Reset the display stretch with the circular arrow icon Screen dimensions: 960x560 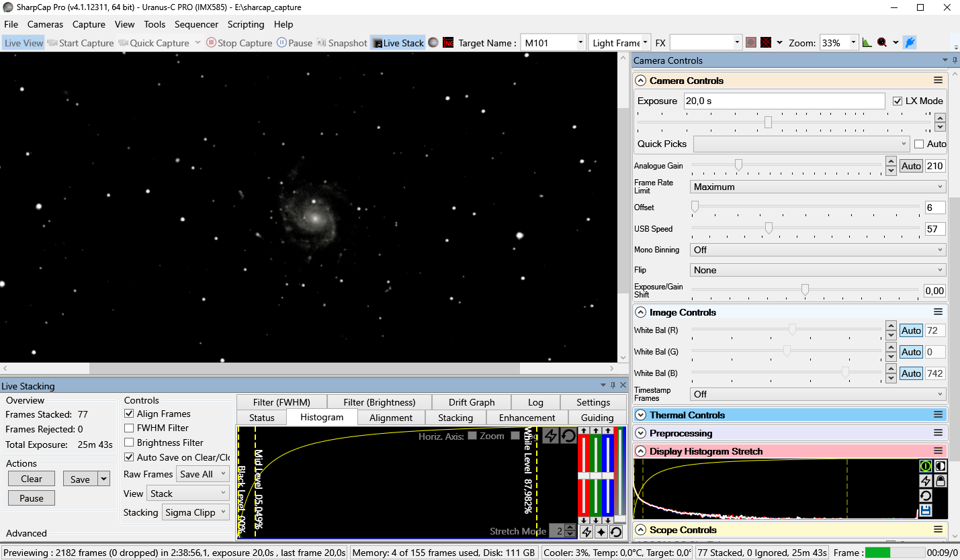click(926, 496)
